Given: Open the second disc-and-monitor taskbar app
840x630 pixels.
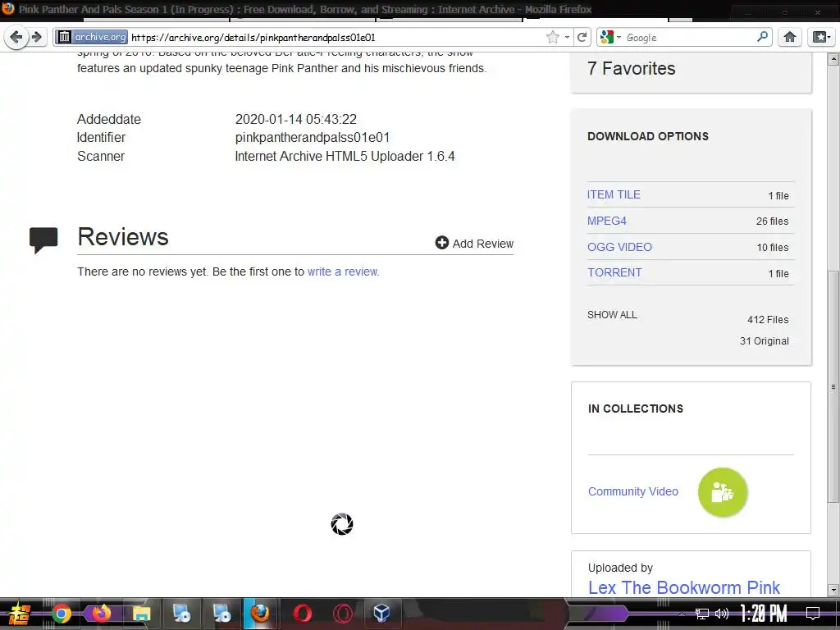Looking at the screenshot, I should pos(221,614).
